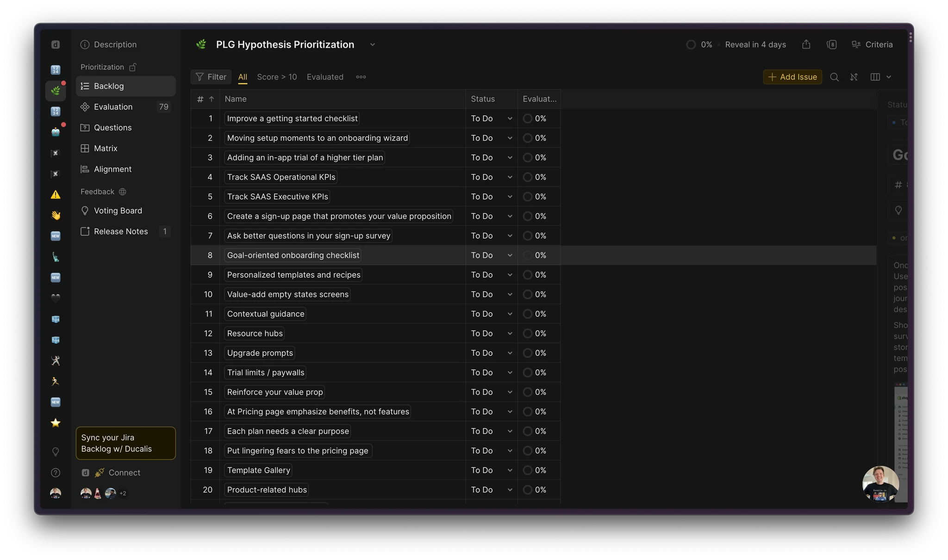Open the black heart board icon
948x560 pixels.
tap(56, 298)
